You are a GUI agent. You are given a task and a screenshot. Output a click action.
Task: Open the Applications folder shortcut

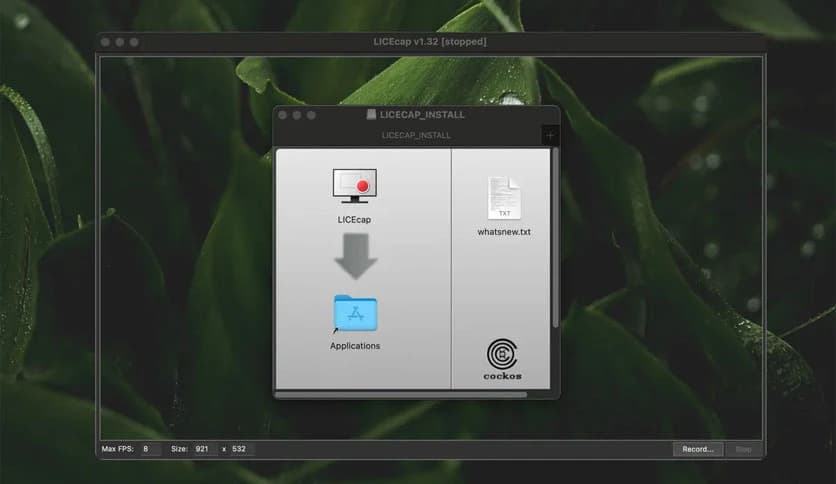[356, 313]
